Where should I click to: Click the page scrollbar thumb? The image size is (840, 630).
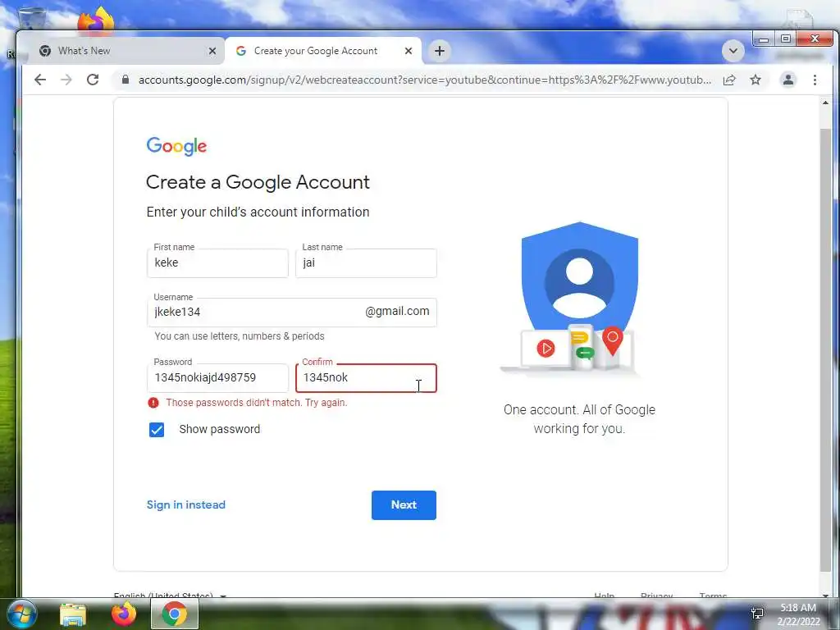pyautogui.click(x=825, y=351)
